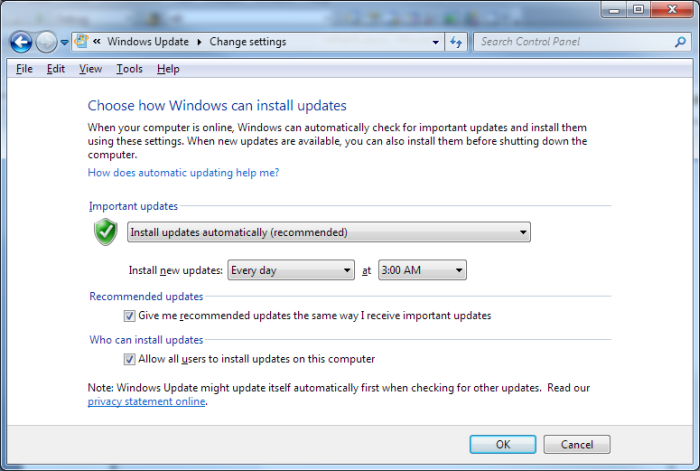Viewport: 700px width, 471px height.
Task: Refresh the page with the refresh icon
Action: pos(456,42)
